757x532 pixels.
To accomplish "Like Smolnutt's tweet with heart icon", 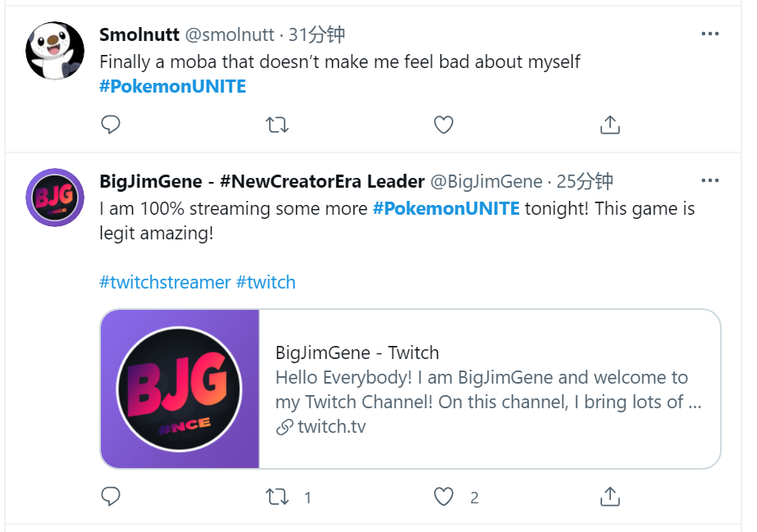I will coord(444,125).
